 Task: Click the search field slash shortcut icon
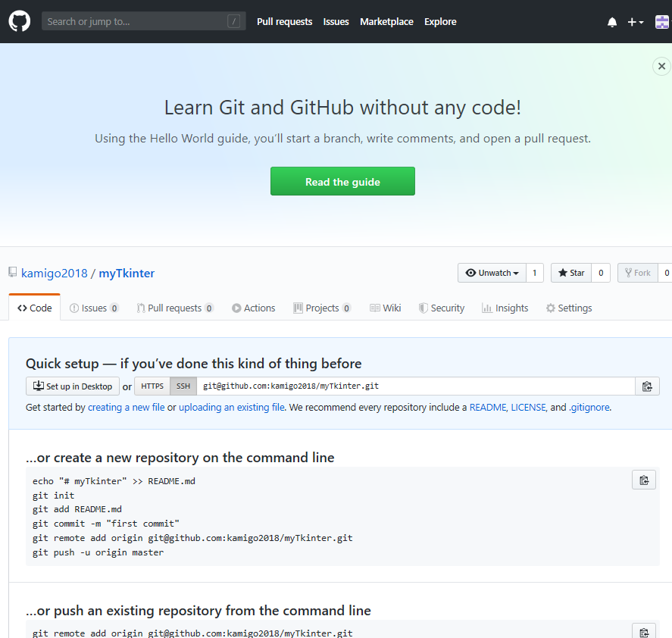coord(233,21)
